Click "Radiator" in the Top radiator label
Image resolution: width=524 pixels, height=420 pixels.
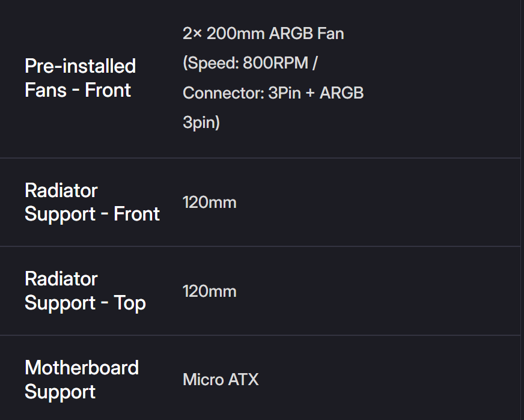coord(61,279)
